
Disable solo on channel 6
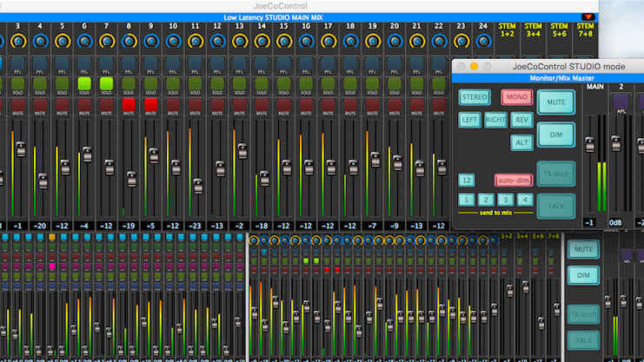pyautogui.click(x=84, y=83)
